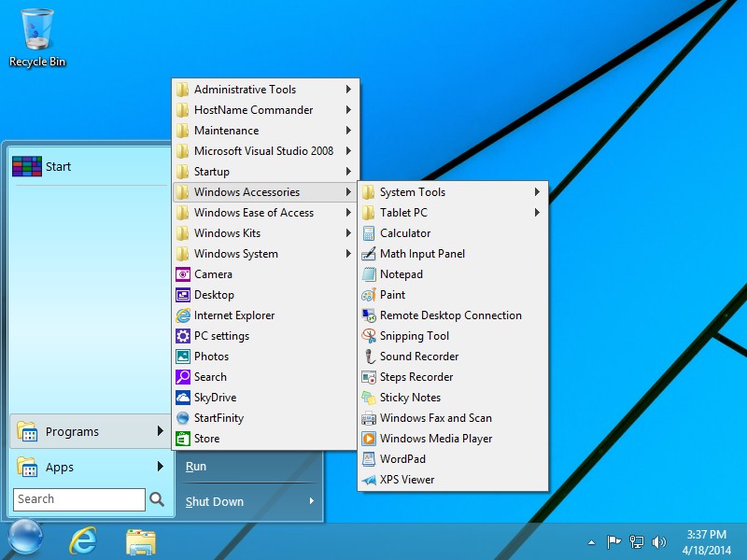
Task: Click inside the Search input field
Action: pos(79,499)
